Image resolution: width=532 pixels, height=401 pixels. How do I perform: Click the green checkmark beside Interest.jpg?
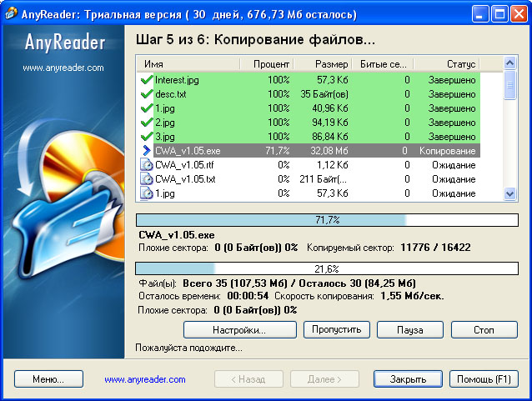pyautogui.click(x=147, y=80)
